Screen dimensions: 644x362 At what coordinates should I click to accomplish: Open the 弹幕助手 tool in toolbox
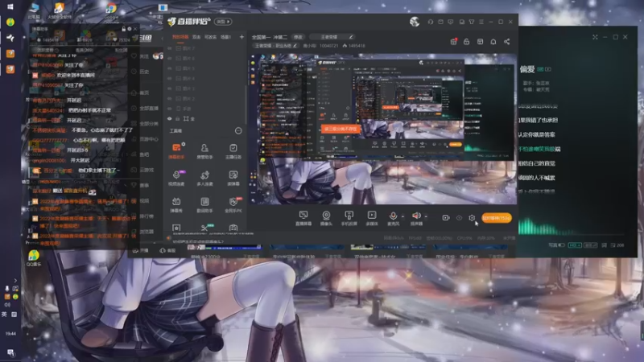pos(176,150)
